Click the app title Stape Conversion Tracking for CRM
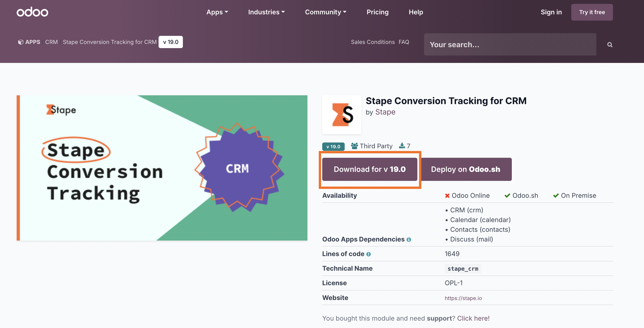644x328 pixels. coord(446,101)
